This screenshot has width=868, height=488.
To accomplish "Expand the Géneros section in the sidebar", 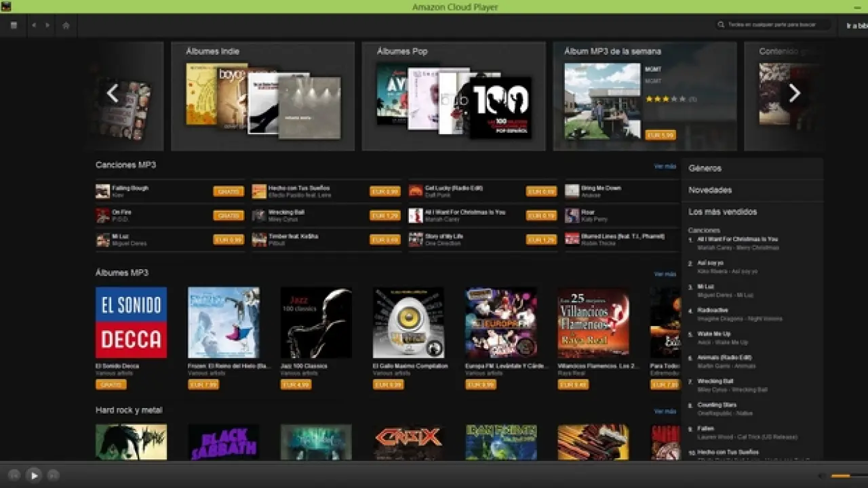I will 705,168.
